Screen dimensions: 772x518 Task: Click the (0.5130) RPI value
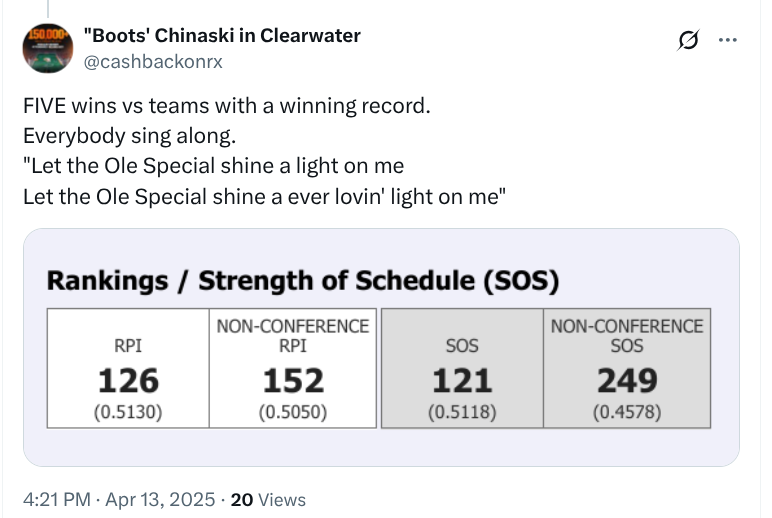[x=128, y=412]
